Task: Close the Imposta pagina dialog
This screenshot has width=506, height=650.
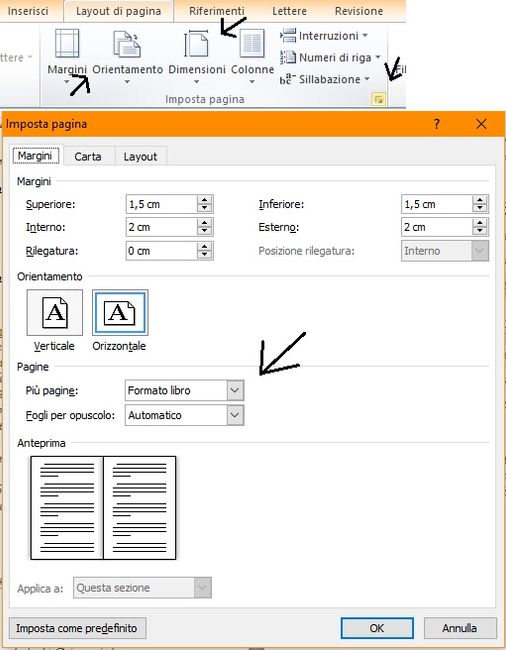Action: point(481,124)
